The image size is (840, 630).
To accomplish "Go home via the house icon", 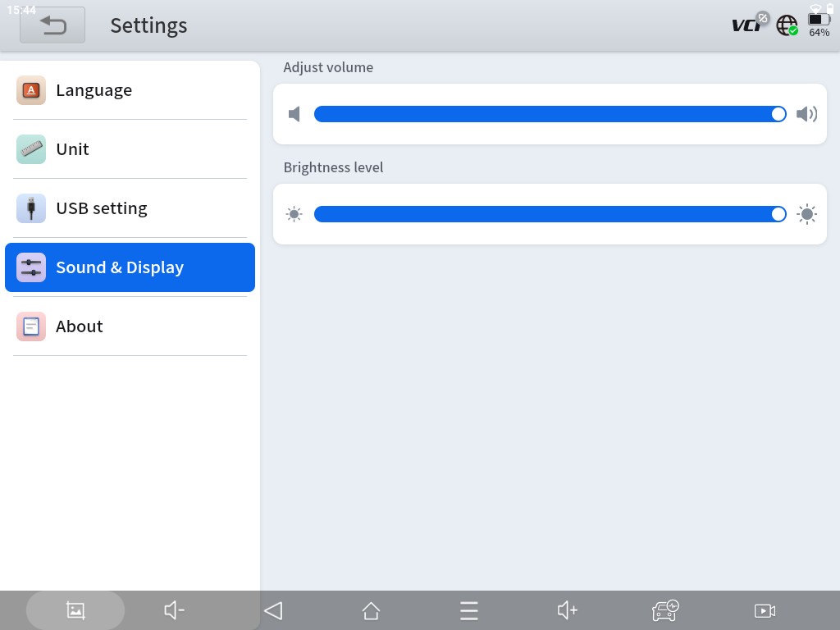I will pyautogui.click(x=371, y=610).
